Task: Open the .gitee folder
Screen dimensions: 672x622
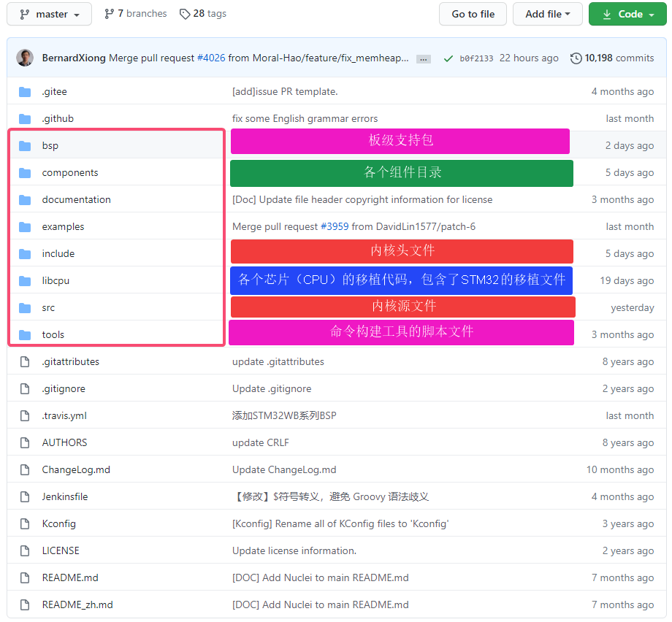Action: (x=55, y=92)
